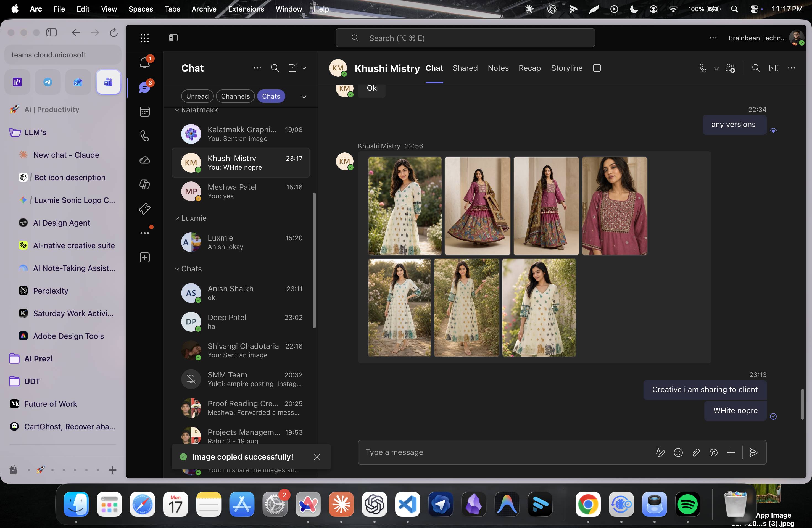Toggle the Chats filter pill

tap(271, 96)
